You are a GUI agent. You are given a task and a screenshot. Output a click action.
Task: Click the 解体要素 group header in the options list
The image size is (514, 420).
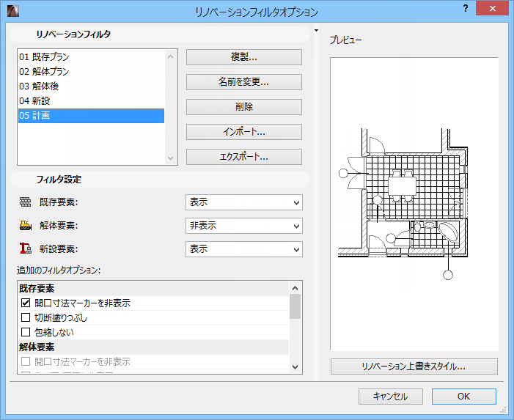153,347
